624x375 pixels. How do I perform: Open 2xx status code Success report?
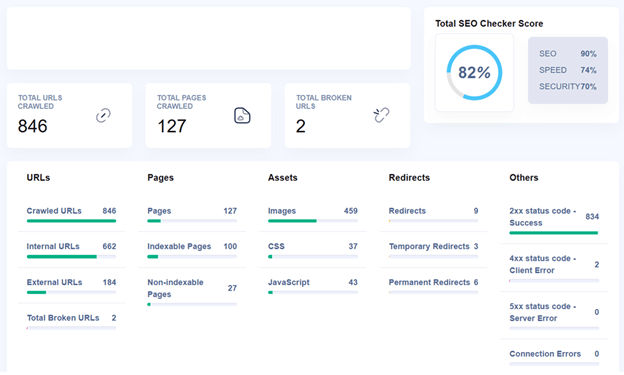(543, 217)
